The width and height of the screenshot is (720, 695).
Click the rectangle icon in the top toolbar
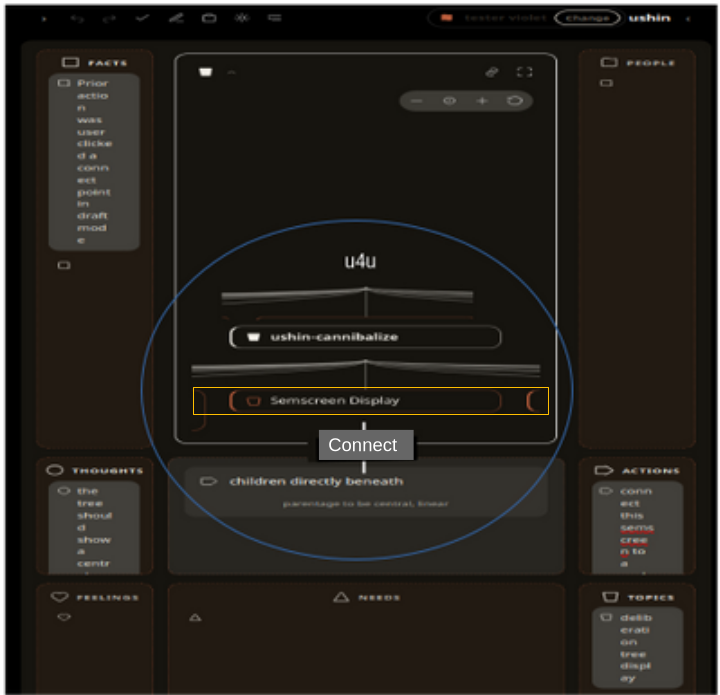[209, 18]
